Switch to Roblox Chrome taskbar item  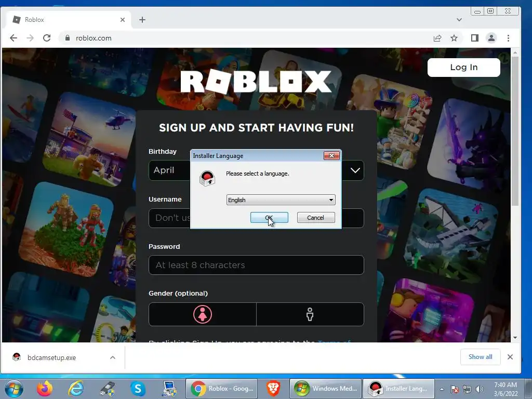(222, 389)
